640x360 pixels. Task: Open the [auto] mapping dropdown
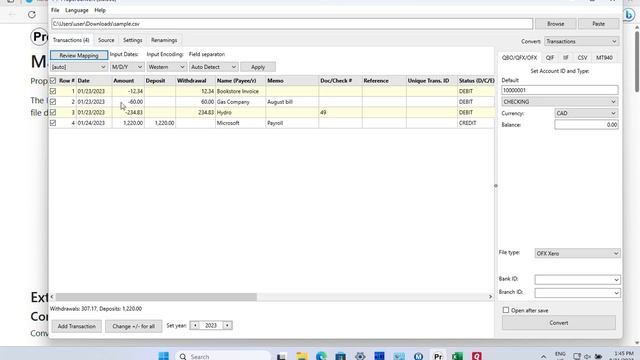click(78, 67)
